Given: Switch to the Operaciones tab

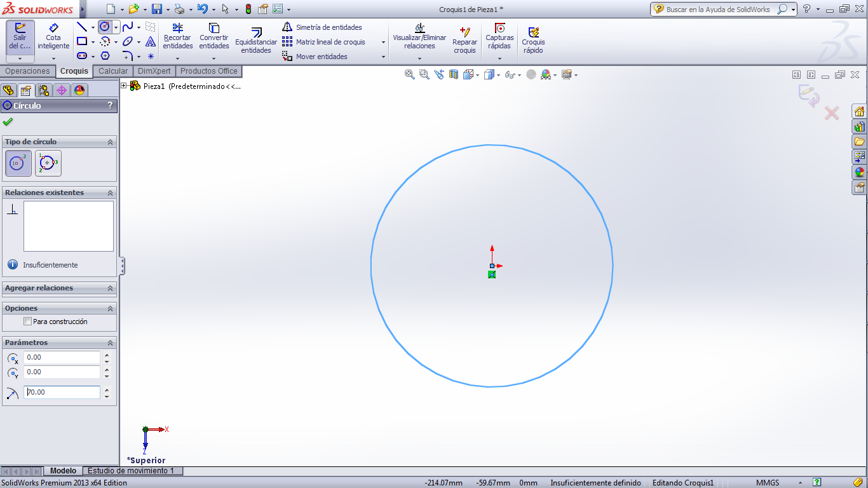Looking at the screenshot, I should tap(27, 71).
